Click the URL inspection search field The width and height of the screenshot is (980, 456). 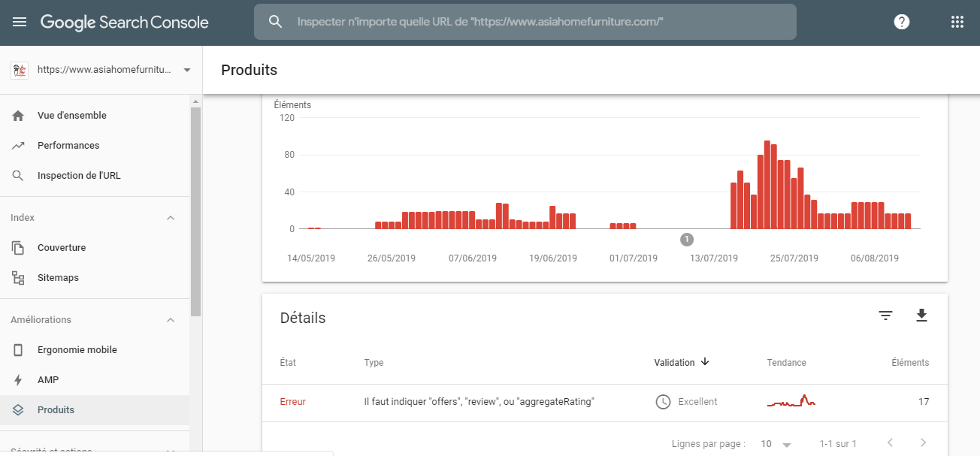tap(525, 22)
